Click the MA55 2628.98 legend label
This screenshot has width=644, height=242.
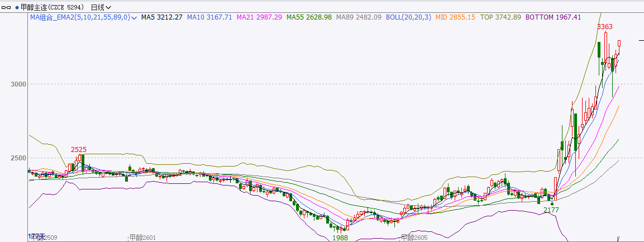click(309, 17)
